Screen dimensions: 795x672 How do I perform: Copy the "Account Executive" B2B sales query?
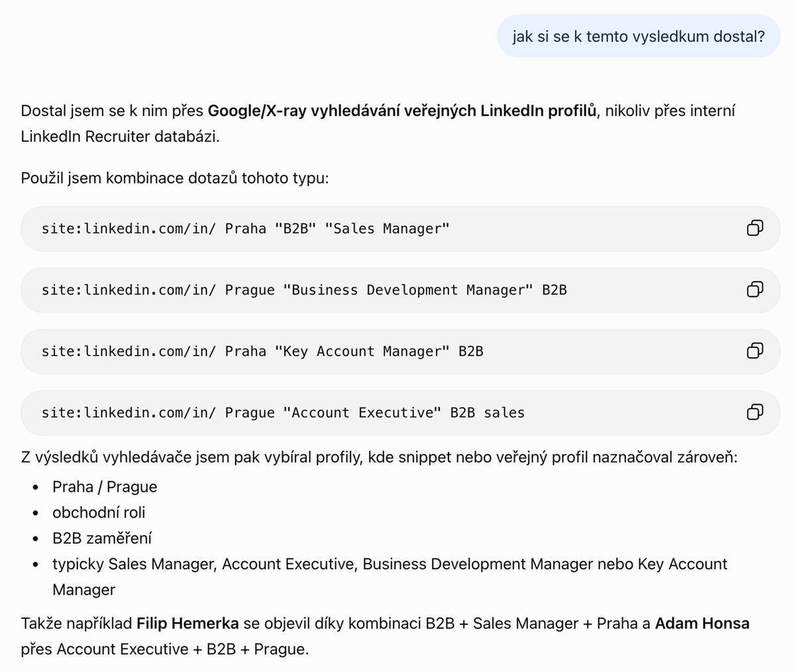[755, 412]
